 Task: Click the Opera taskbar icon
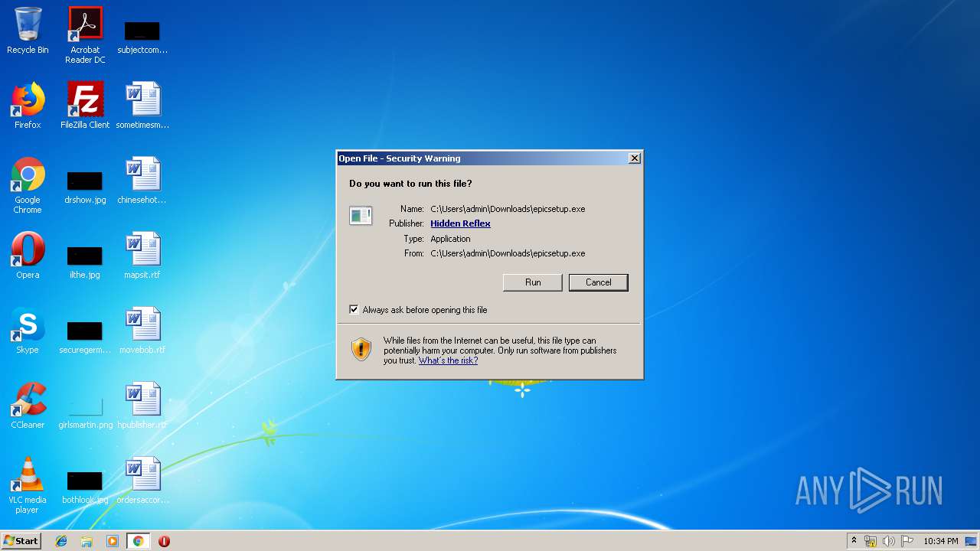164,541
